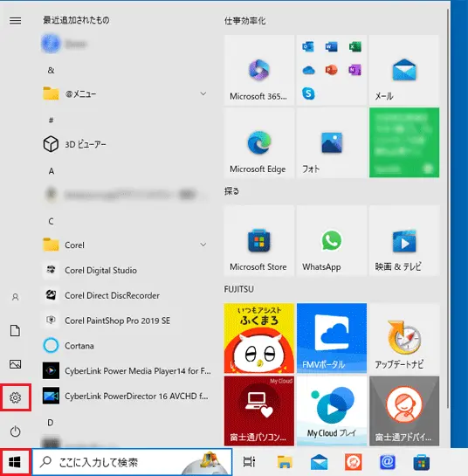Click the 仕事効率化 group title
Image resolution: width=468 pixels, height=476 pixels.
pyautogui.click(x=244, y=21)
